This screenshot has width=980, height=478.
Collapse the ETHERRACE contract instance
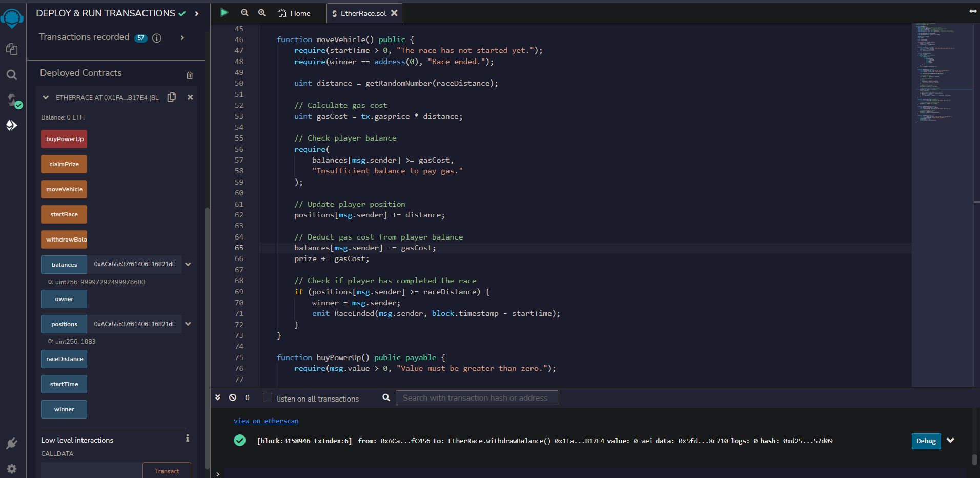click(46, 97)
